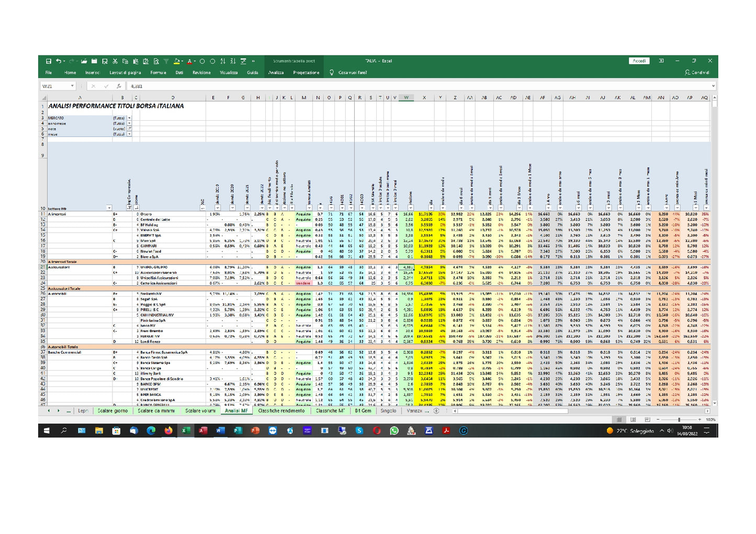This screenshot has width=756, height=534.
Task: Open the Inserisci ribbon tab
Action: pos(93,73)
